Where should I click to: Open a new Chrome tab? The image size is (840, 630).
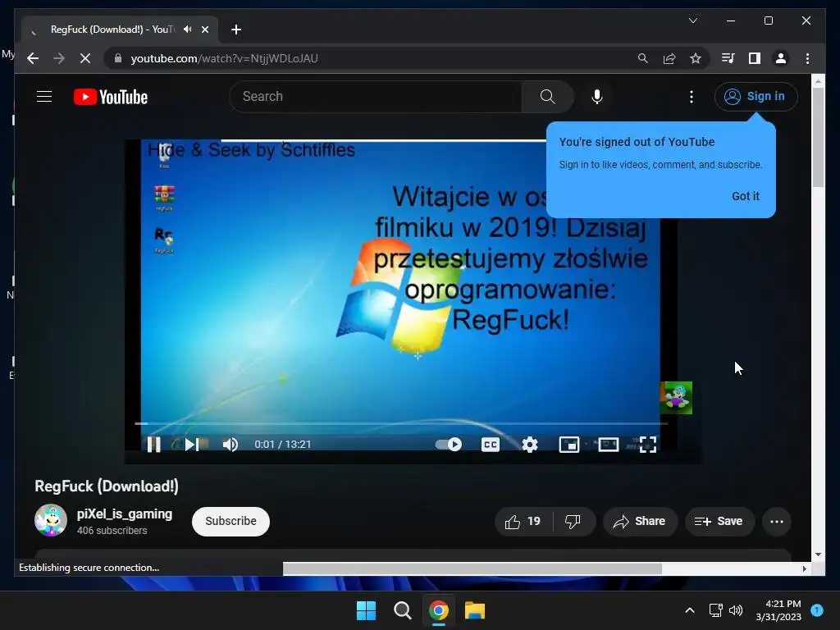click(235, 30)
